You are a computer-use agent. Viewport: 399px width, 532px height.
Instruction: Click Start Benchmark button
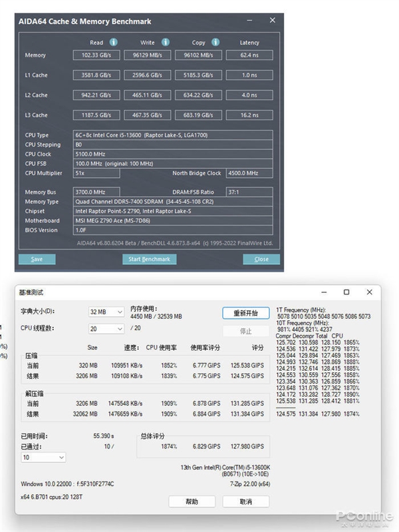coord(149,259)
